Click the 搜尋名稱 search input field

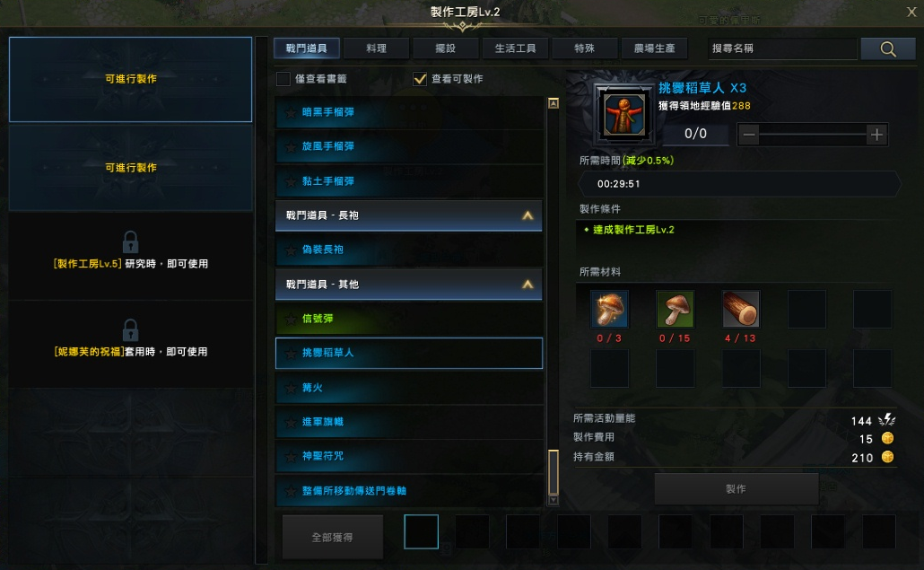pos(782,48)
